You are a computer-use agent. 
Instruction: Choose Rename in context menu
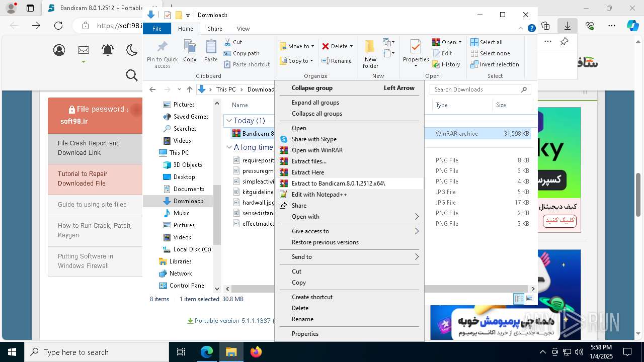(x=349, y=319)
